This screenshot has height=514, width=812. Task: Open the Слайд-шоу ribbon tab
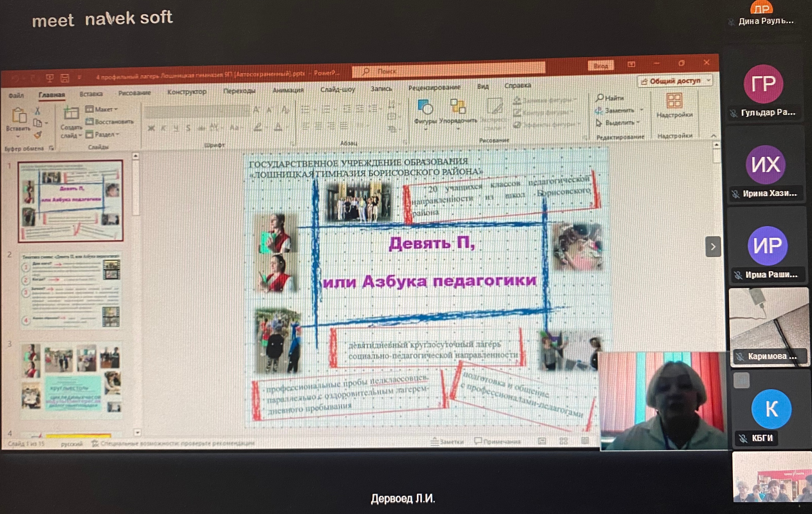click(337, 90)
